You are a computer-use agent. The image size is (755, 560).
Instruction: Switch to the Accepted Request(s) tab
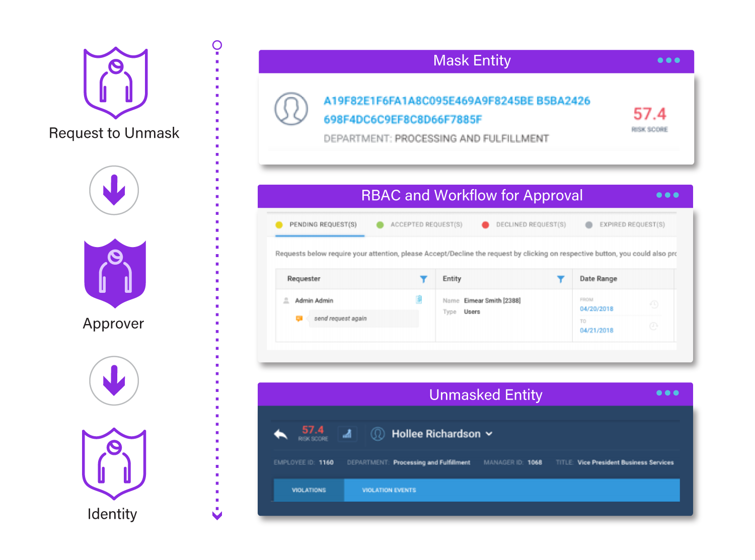click(426, 225)
